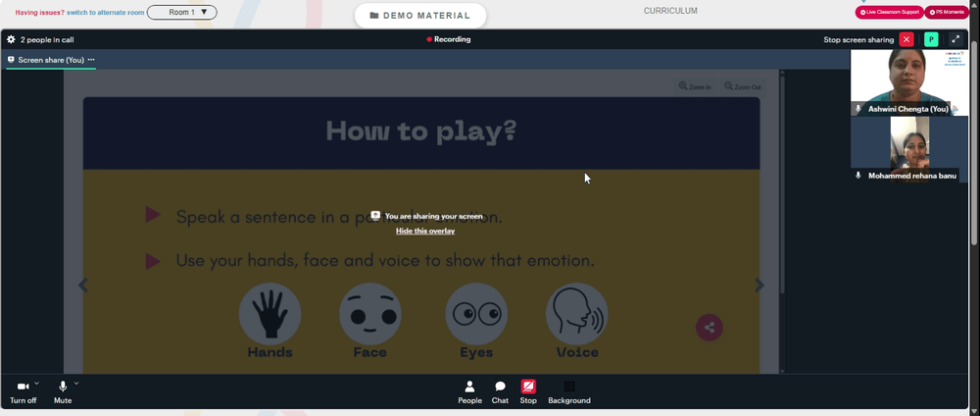The image size is (980, 416).
Task: Turn off the camera
Action: tap(23, 388)
